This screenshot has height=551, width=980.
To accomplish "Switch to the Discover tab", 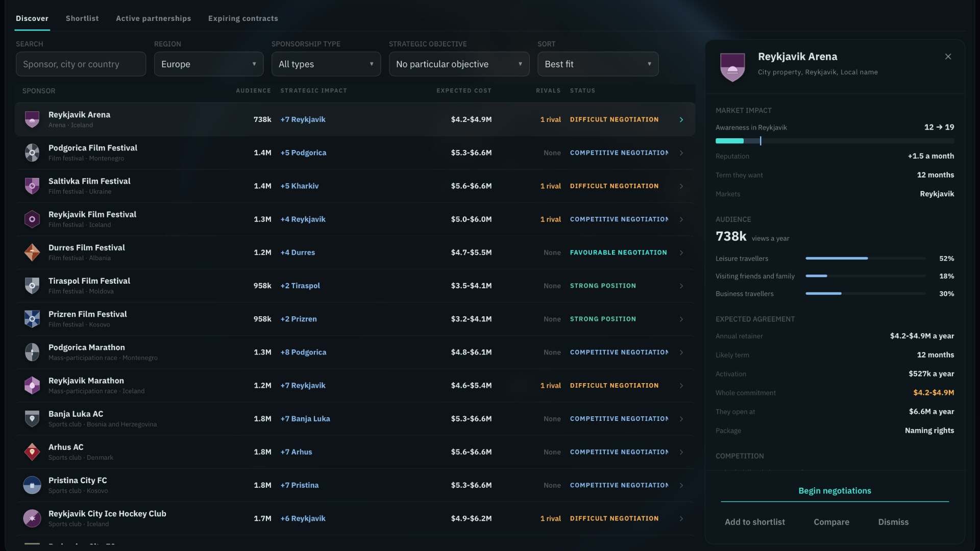I will tap(32, 18).
